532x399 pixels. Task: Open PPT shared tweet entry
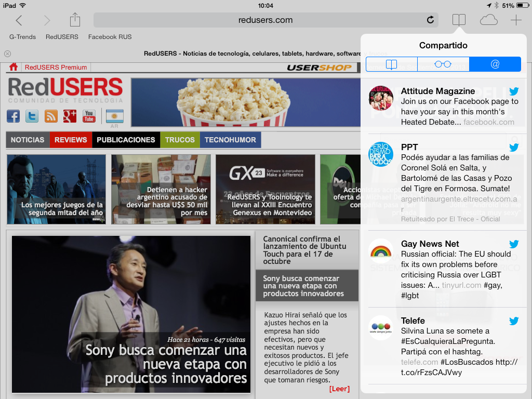click(444, 182)
